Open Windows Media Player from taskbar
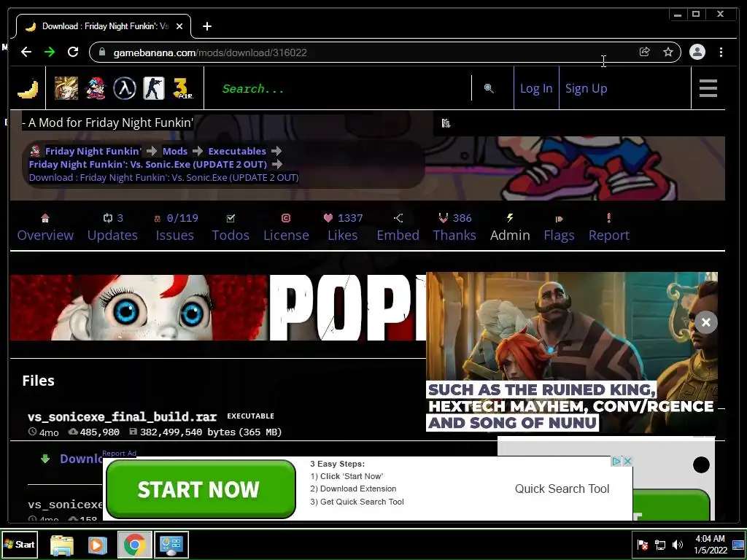Screen dimensions: 747x560 [97, 545]
